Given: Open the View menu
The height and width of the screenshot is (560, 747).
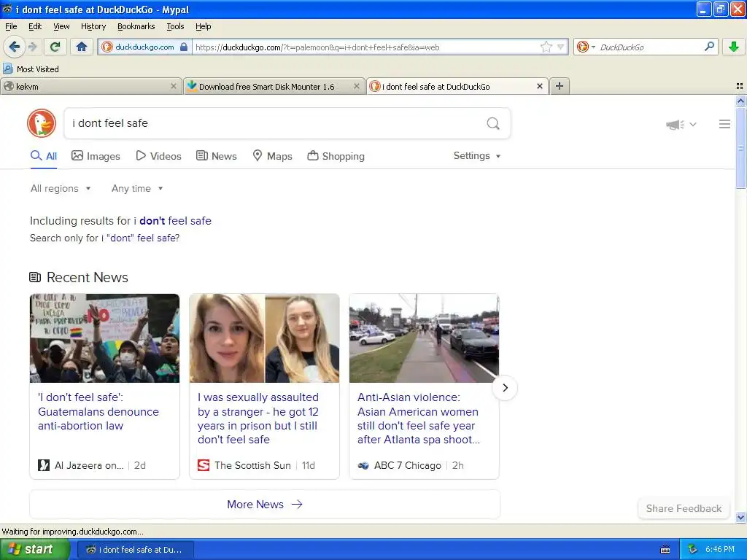Looking at the screenshot, I should [x=61, y=26].
